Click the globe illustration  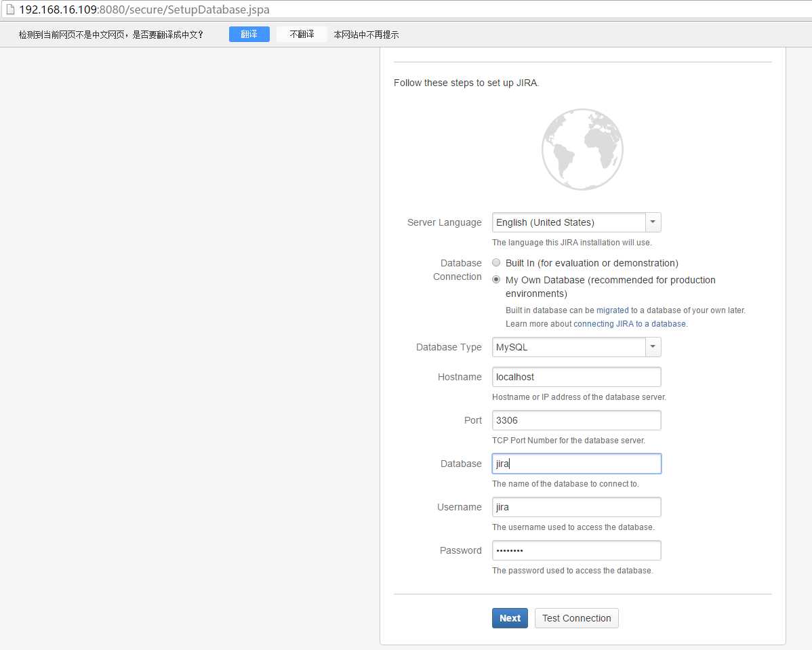583,149
